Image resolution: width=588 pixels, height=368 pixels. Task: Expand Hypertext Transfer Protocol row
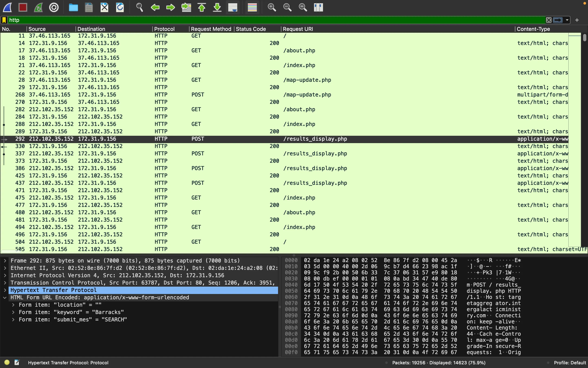[5, 290]
